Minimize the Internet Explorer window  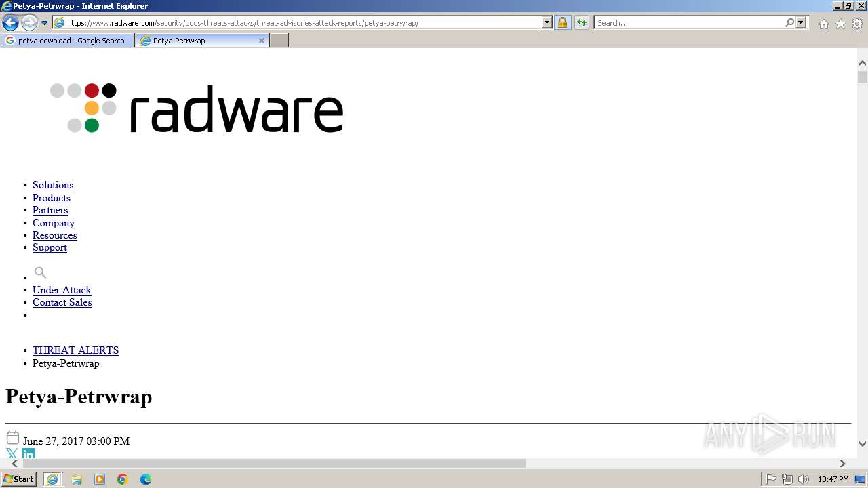pos(837,6)
